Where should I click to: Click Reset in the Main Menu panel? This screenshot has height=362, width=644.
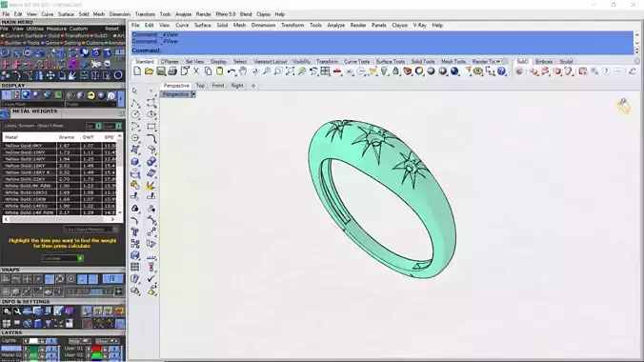(x=111, y=29)
